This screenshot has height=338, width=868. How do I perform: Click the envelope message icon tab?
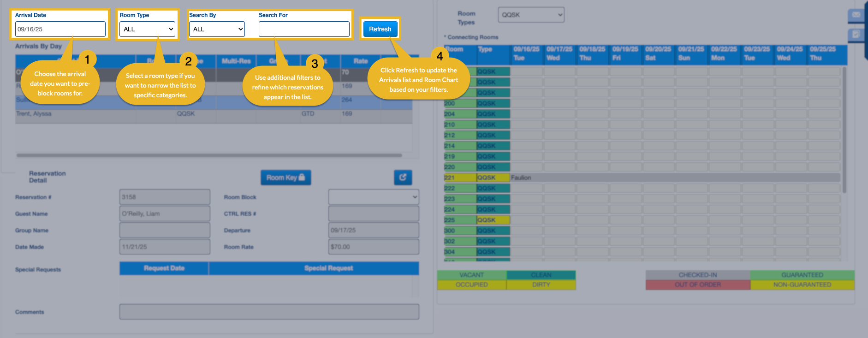tap(856, 15)
